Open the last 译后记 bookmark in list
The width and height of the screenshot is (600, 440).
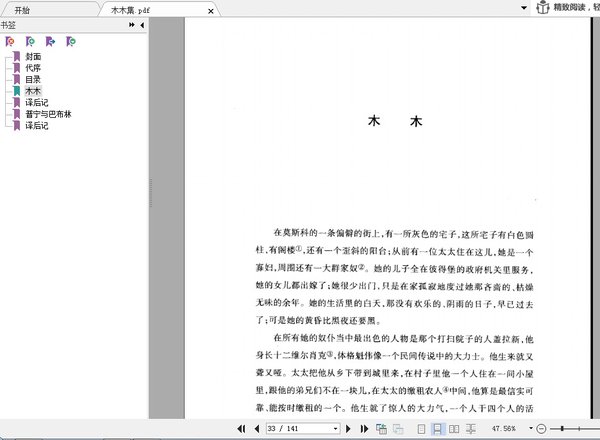click(37, 125)
